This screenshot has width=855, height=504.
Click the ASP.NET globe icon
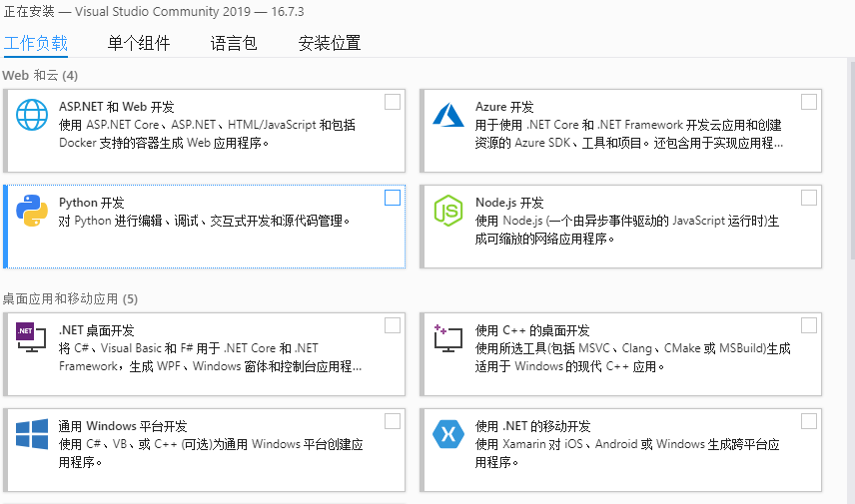[32, 115]
